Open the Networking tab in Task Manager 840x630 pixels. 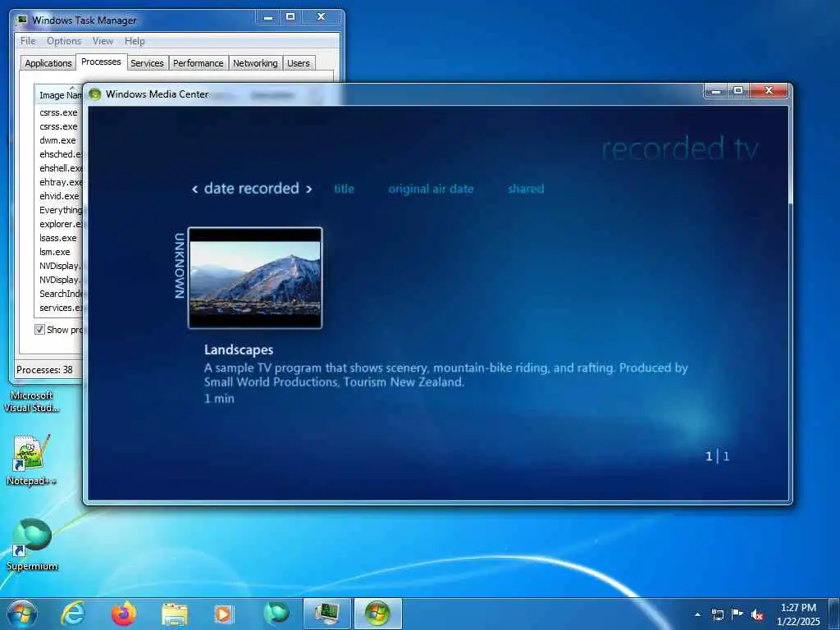coord(255,63)
